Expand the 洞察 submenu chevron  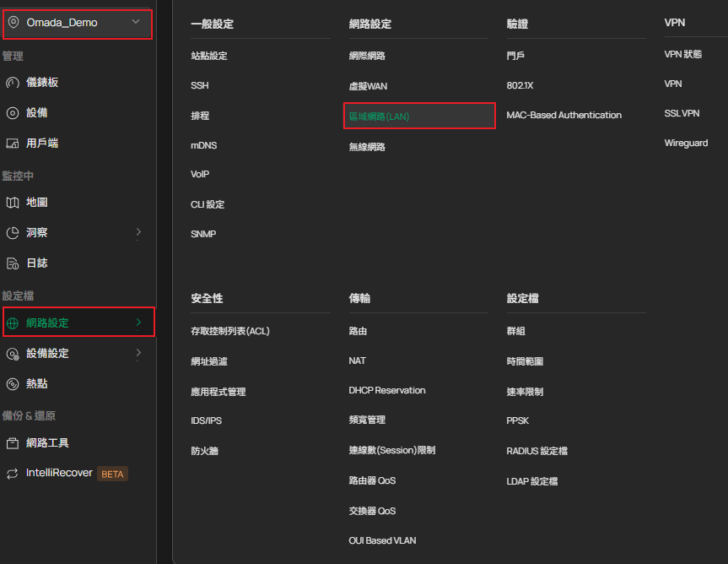pyautogui.click(x=138, y=232)
